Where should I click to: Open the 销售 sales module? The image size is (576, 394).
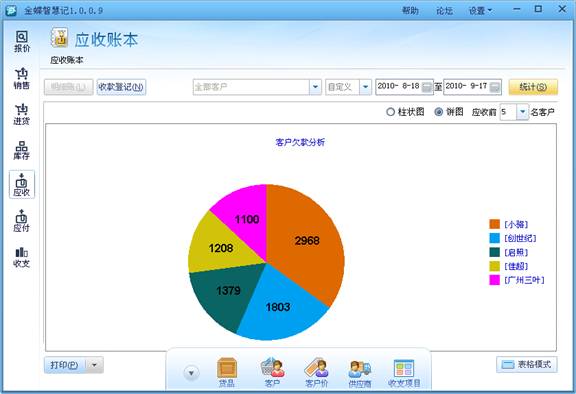pyautogui.click(x=22, y=79)
